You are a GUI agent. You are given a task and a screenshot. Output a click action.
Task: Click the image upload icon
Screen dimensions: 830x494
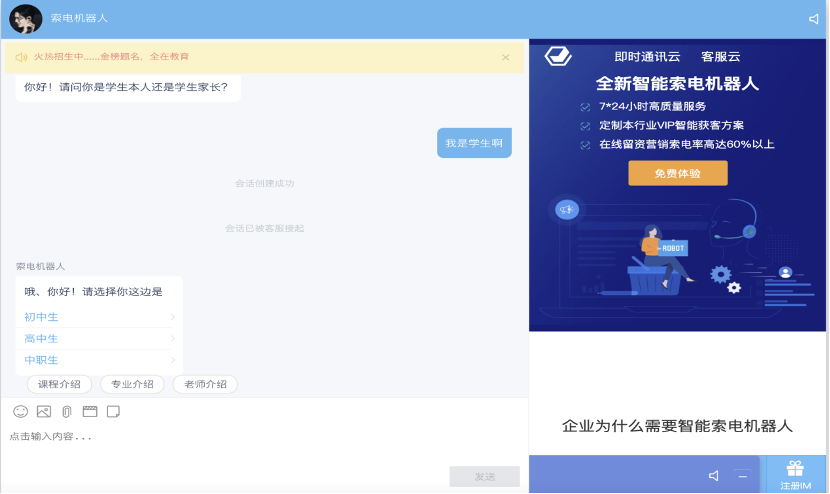(43, 411)
